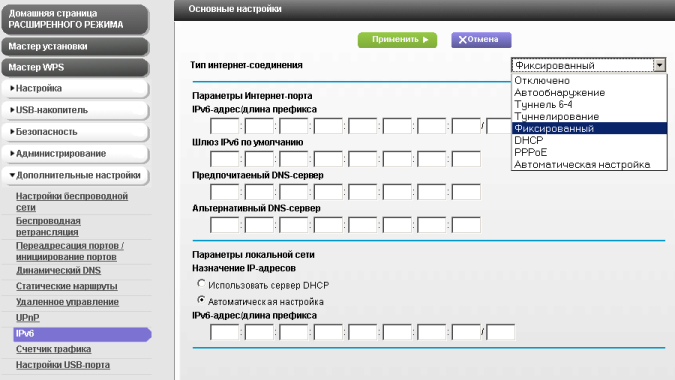Expand the USB-накопитель sidebar section

(x=75, y=110)
